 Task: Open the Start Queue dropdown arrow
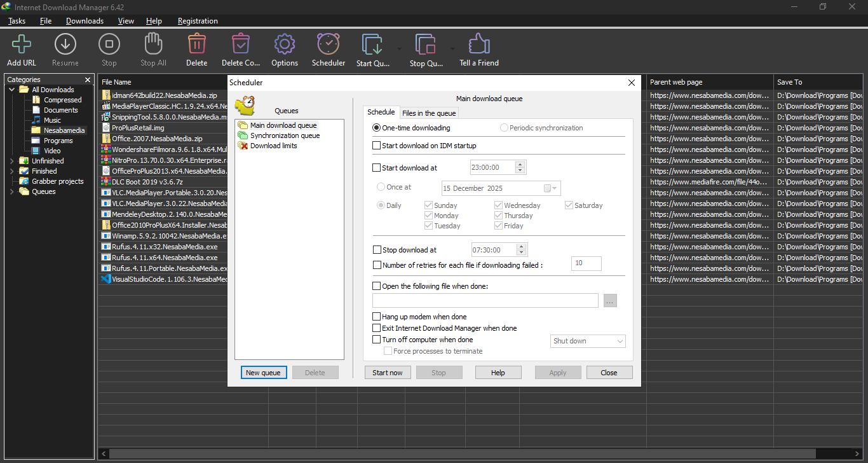click(399, 49)
